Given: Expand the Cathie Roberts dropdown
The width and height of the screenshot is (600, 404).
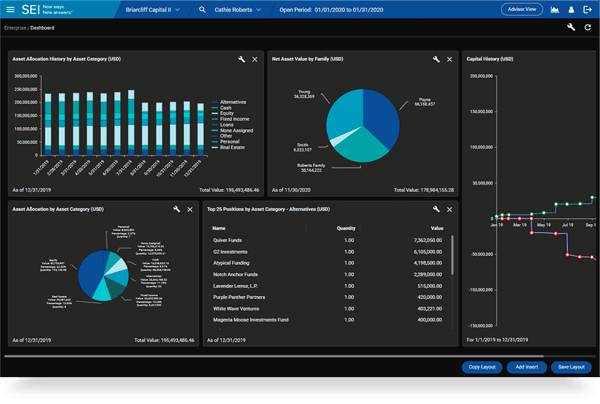Looking at the screenshot, I should point(237,10).
